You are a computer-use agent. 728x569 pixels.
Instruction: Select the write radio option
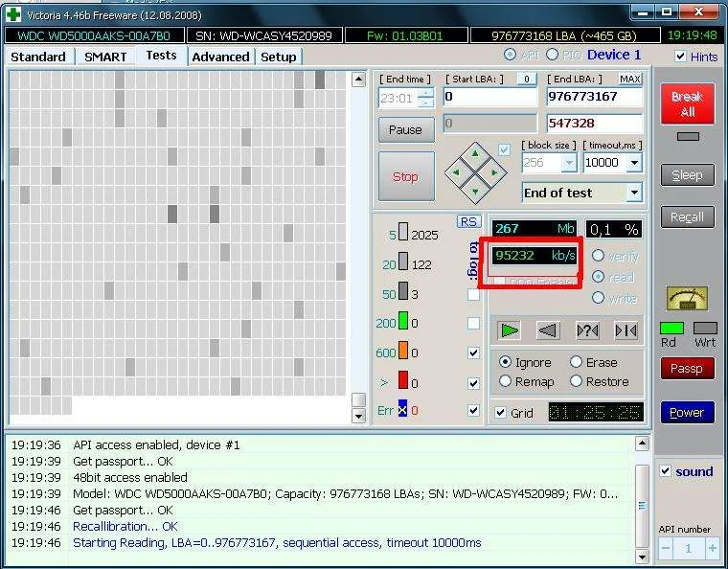pos(598,298)
